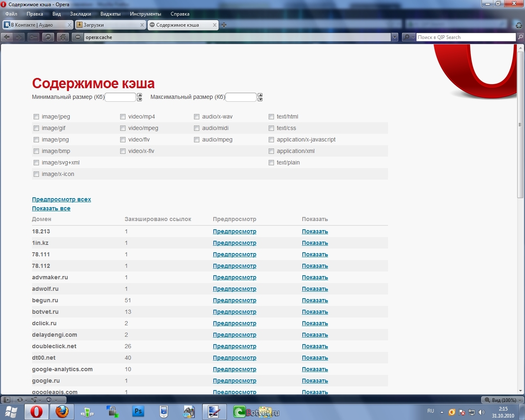Screen dimensions: 525x420
Task: Decrease minimum size with down stepper
Action: [139, 99]
